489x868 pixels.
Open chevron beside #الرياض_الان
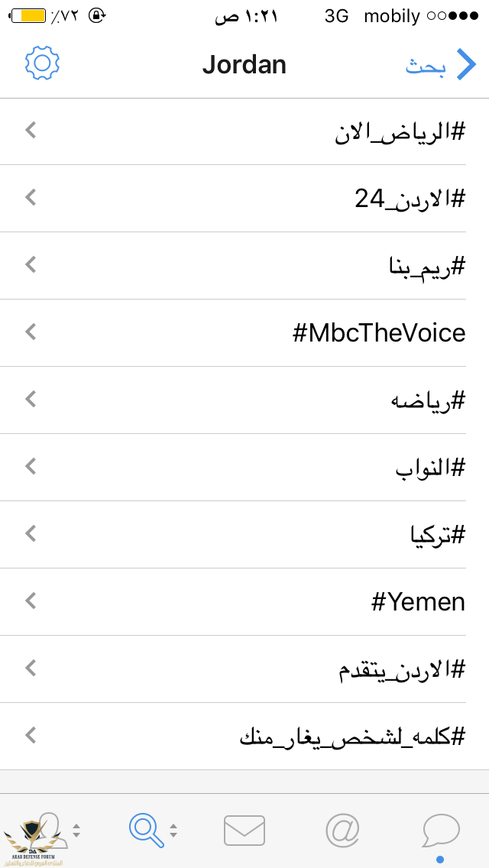point(31,131)
